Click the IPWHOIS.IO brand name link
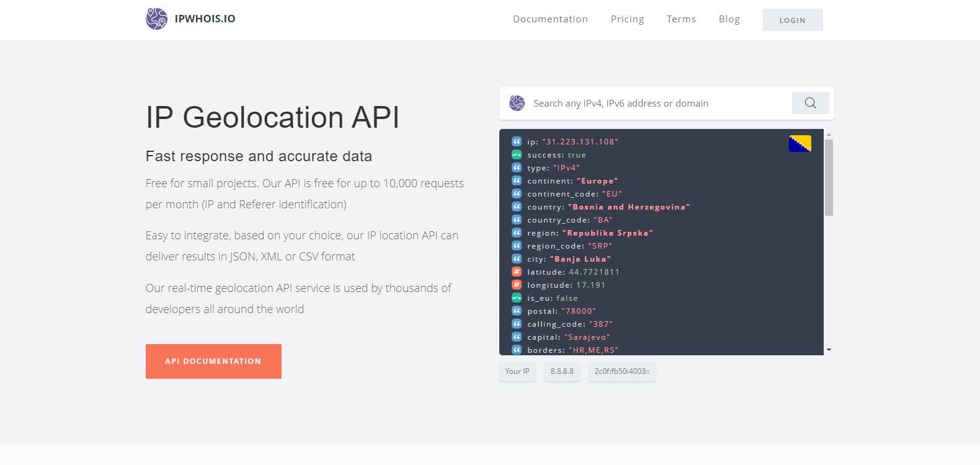Image resolution: width=980 pixels, height=465 pixels. pyautogui.click(x=205, y=19)
